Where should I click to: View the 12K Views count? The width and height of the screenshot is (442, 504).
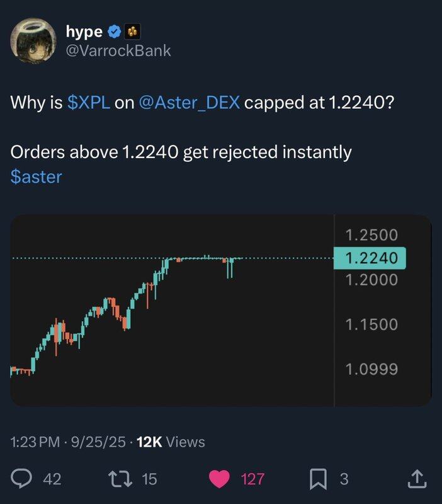[x=171, y=442]
